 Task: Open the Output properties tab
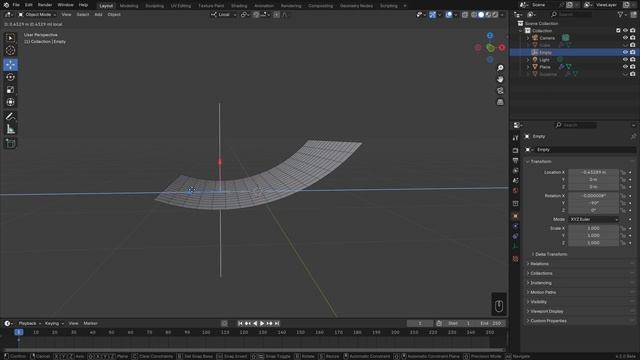516,160
